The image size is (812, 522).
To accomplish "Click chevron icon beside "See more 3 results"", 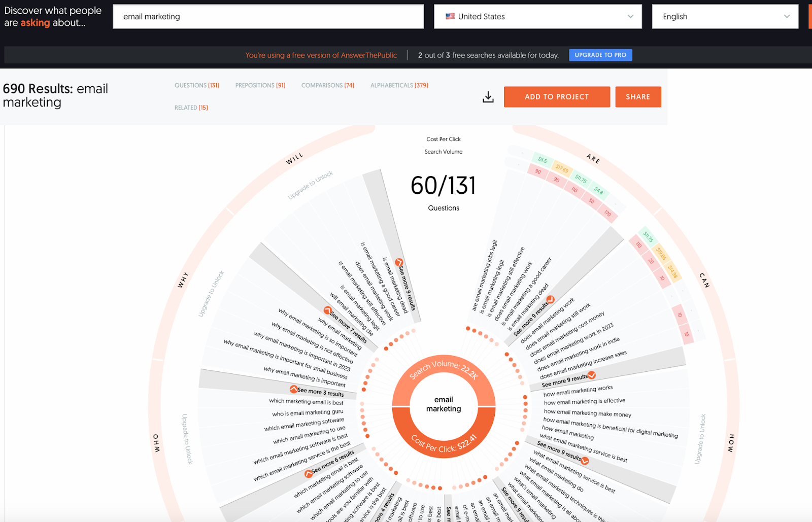I will tap(293, 389).
